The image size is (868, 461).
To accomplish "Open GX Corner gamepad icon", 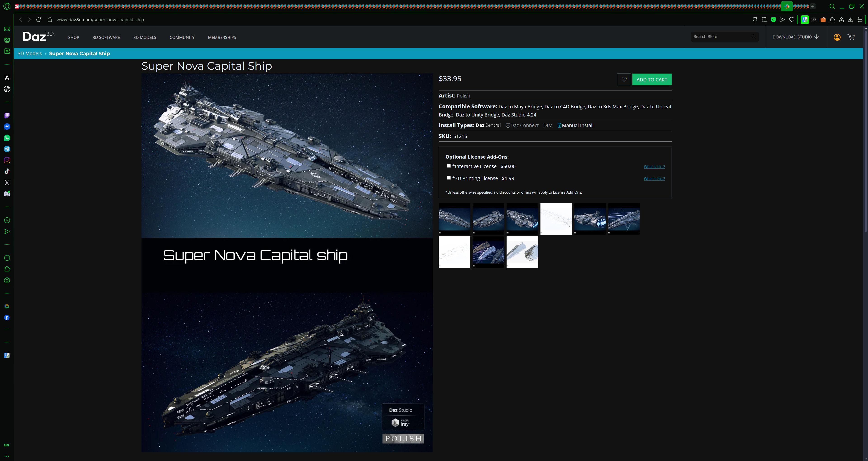I will pyautogui.click(x=7, y=29).
